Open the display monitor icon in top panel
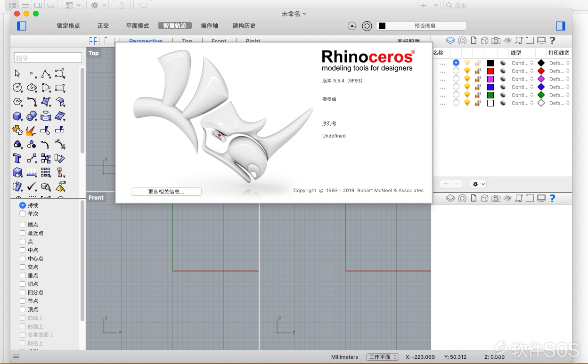This screenshot has width=588, height=364. pyautogui.click(x=541, y=41)
